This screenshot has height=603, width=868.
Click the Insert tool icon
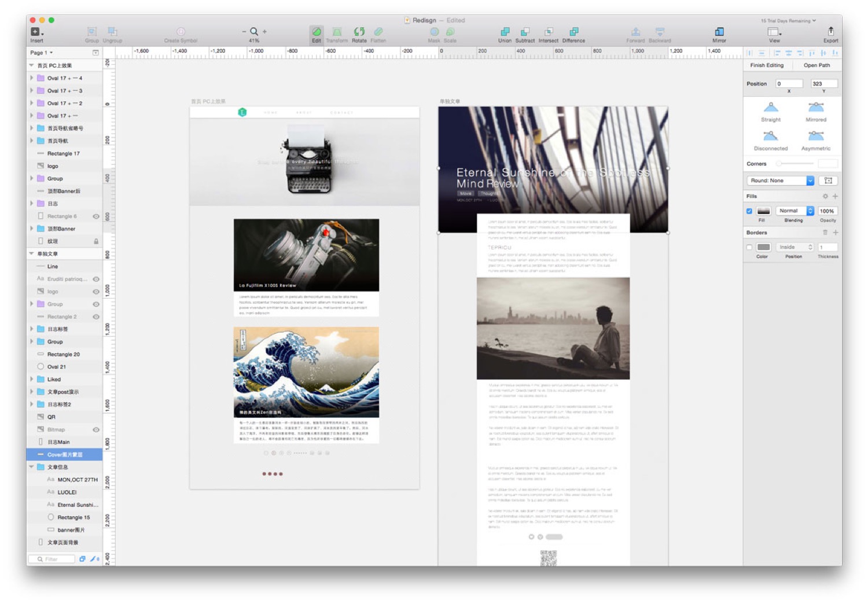[36, 32]
